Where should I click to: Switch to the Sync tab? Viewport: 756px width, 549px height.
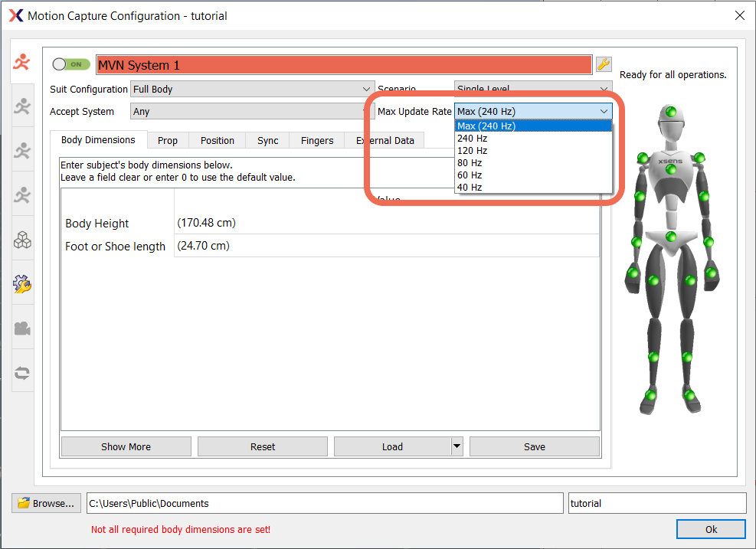267,140
